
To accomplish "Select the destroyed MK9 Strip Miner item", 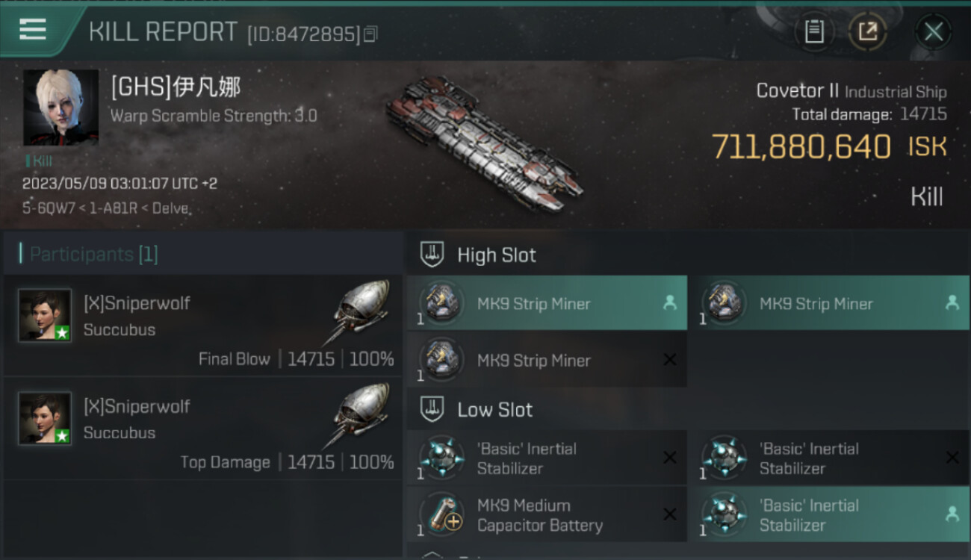I will (x=547, y=360).
